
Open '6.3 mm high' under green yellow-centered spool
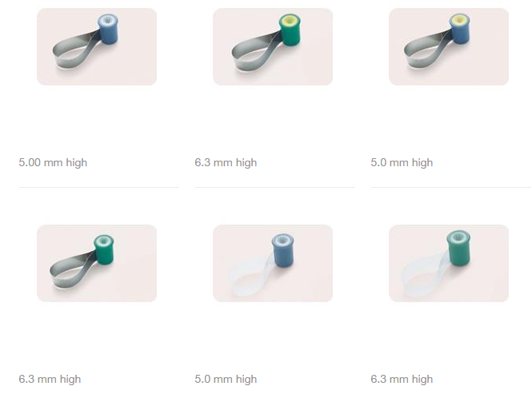tap(226, 163)
